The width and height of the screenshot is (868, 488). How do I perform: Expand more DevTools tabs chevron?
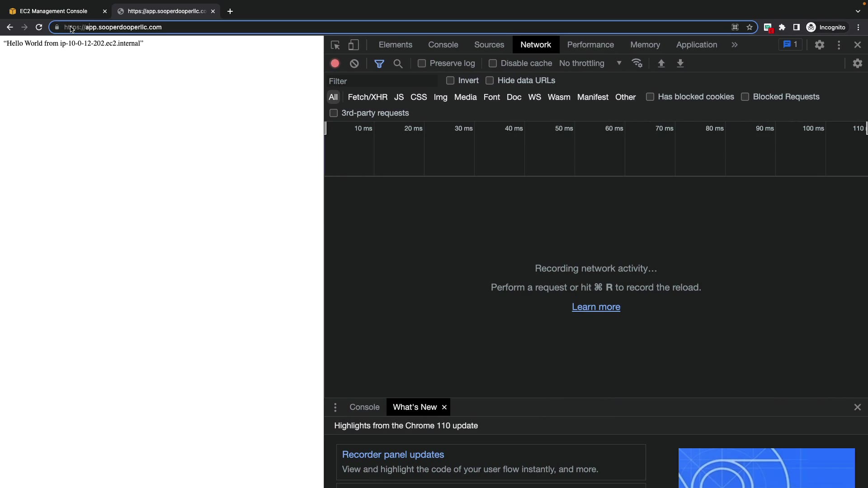pos(735,45)
